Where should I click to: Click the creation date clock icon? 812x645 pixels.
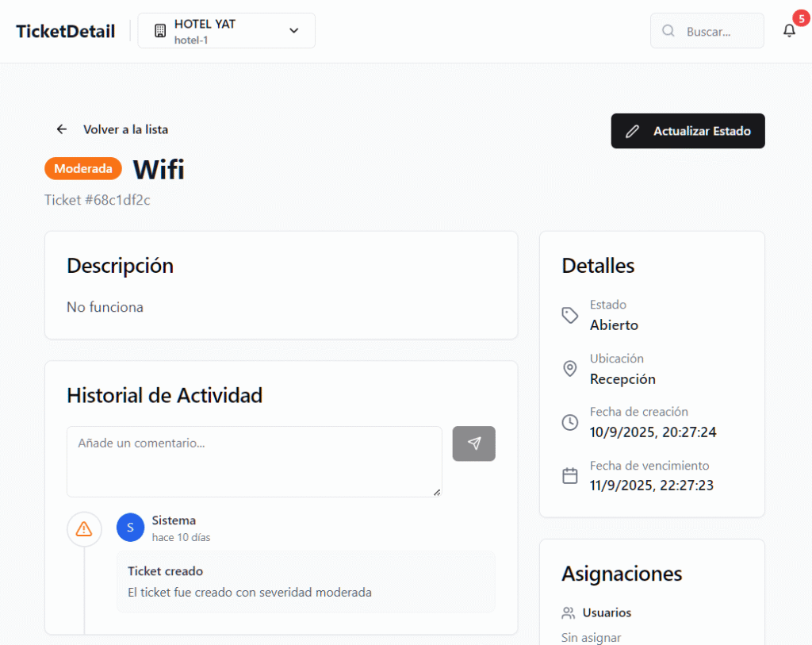[x=570, y=422]
